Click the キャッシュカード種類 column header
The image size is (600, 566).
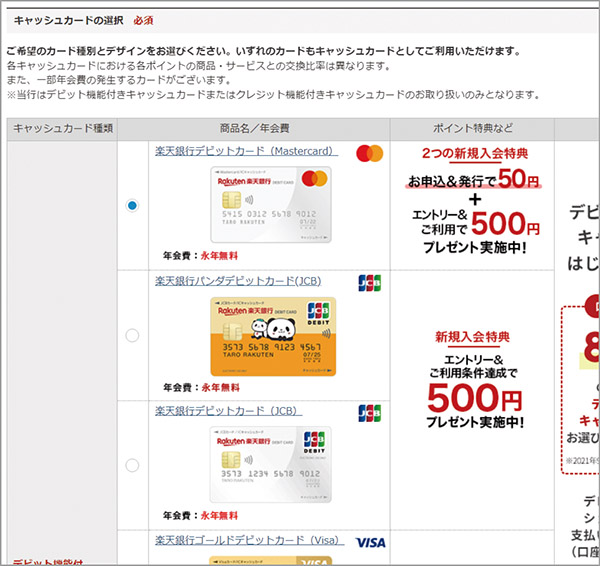tap(62, 128)
